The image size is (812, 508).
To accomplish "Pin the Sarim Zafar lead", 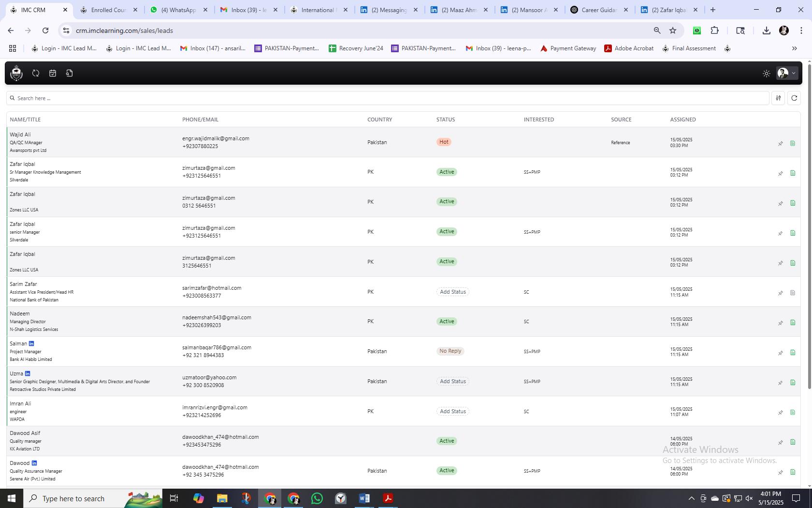I will point(780,293).
